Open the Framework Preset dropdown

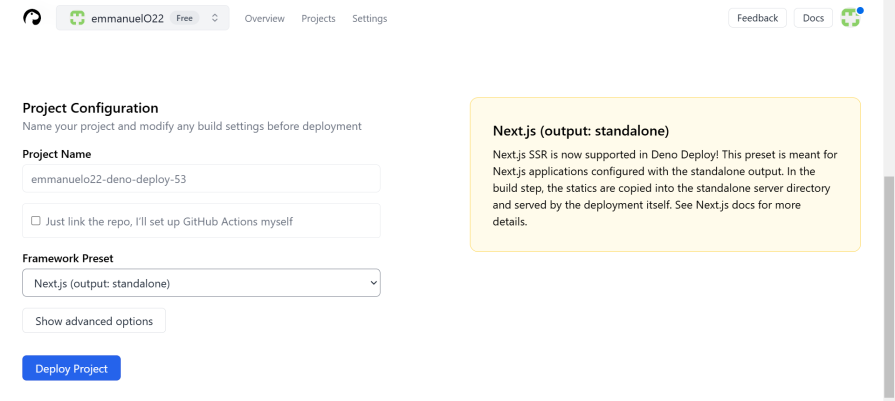201,283
